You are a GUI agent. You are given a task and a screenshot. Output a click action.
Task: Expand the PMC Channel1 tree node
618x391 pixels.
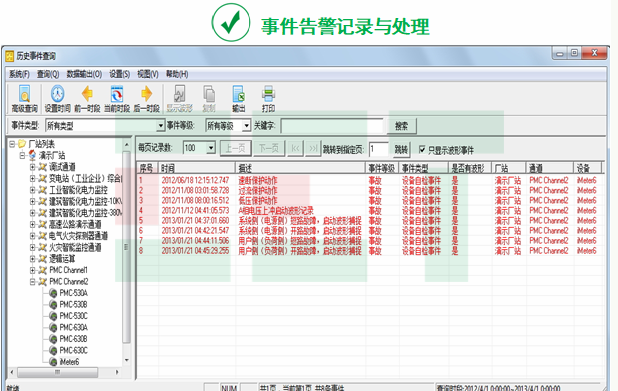pyautogui.click(x=33, y=270)
